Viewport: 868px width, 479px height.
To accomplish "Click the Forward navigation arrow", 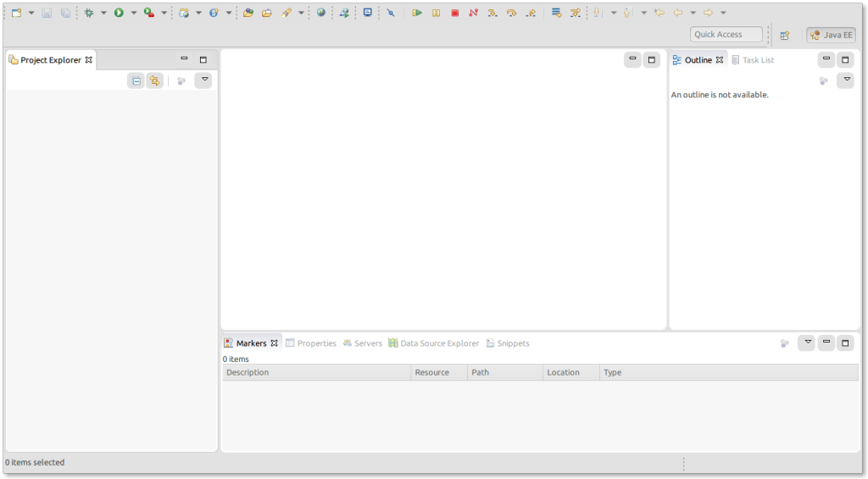I will tap(708, 13).
